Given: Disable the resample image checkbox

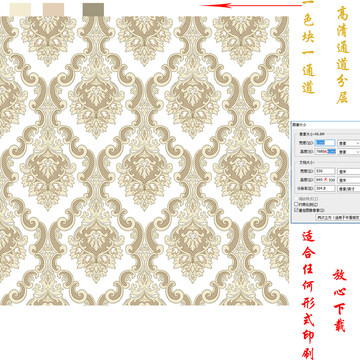Looking at the screenshot, I should [296, 210].
